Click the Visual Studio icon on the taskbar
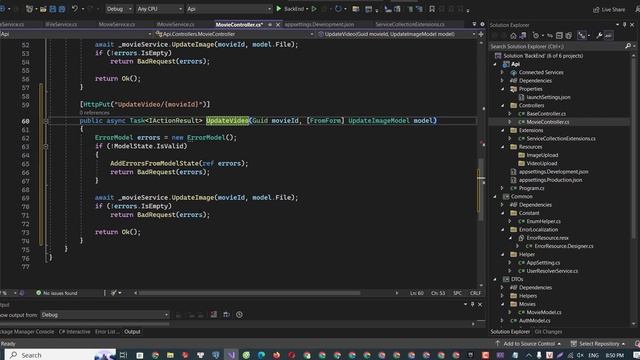Viewport: 640px width, 360px height. pyautogui.click(x=231, y=355)
